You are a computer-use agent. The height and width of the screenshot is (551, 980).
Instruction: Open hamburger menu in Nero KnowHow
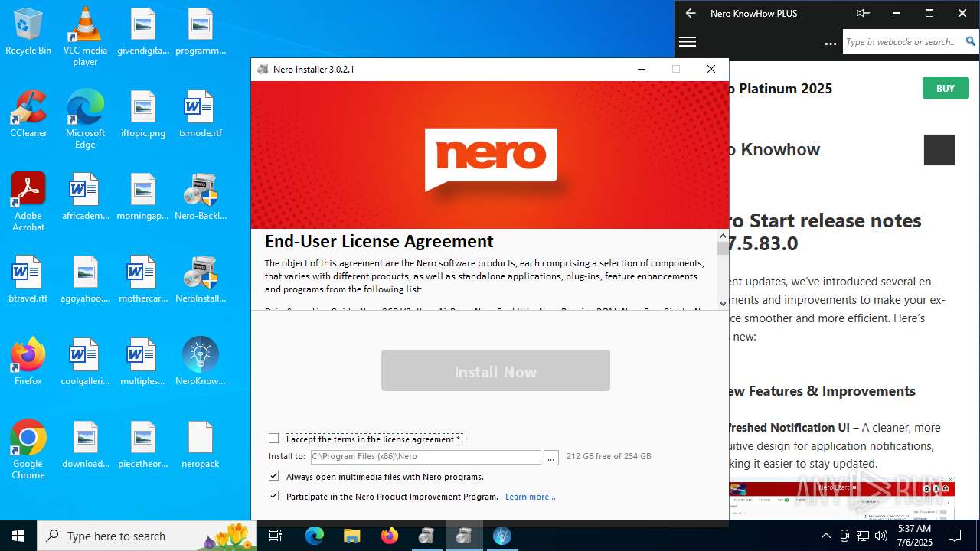coord(688,42)
